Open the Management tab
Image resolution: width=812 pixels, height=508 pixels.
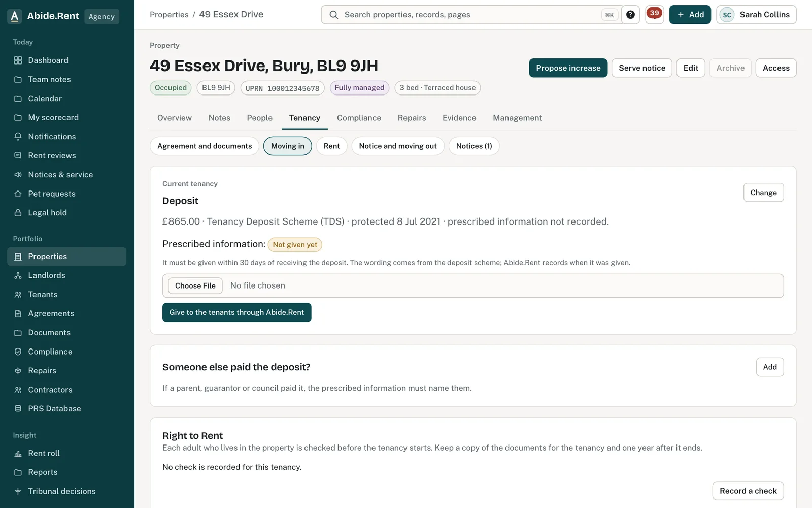coord(517,118)
